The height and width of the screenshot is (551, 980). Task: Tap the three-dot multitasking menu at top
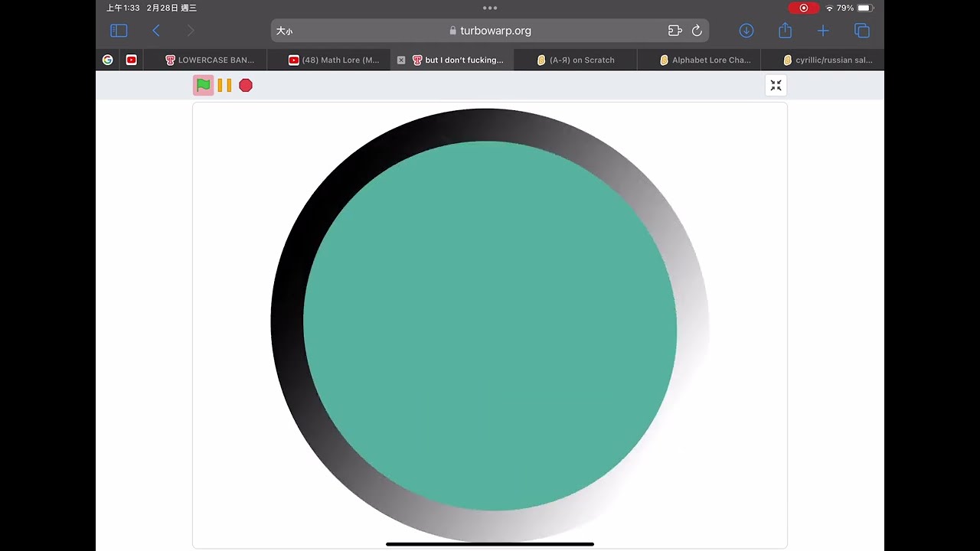[x=490, y=8]
